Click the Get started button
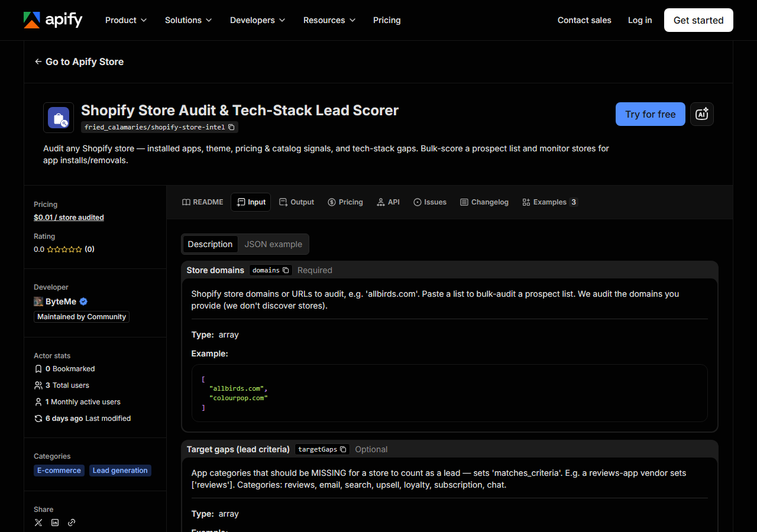Image resolution: width=757 pixels, height=532 pixels. click(698, 20)
